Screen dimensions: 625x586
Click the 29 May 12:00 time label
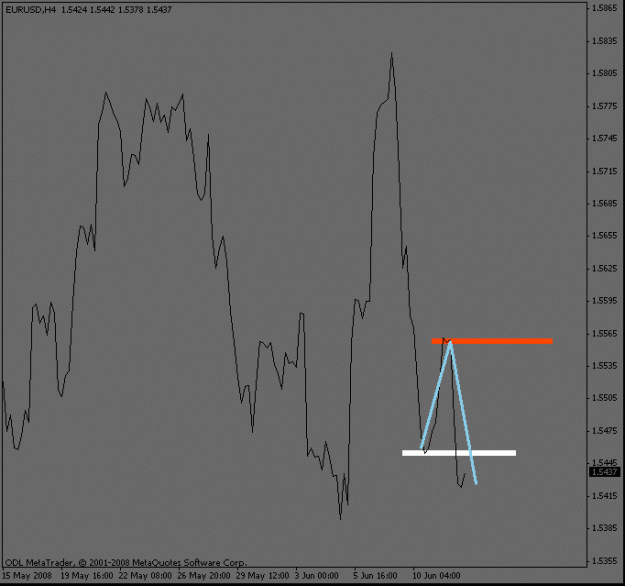[262, 576]
